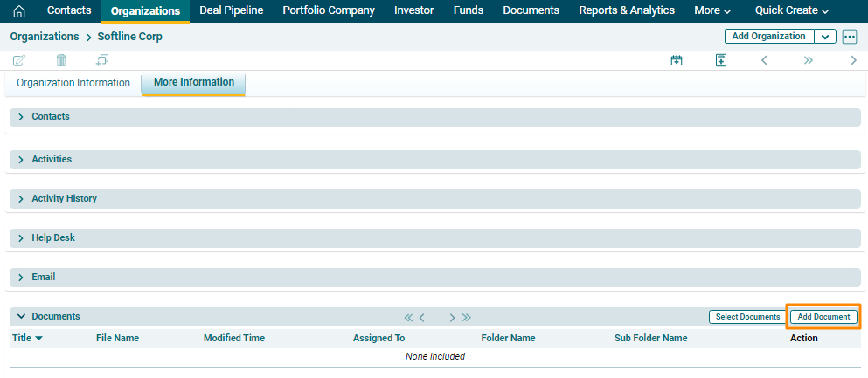The height and width of the screenshot is (378, 868).
Task: Expand the Activity History section
Action: coord(20,199)
